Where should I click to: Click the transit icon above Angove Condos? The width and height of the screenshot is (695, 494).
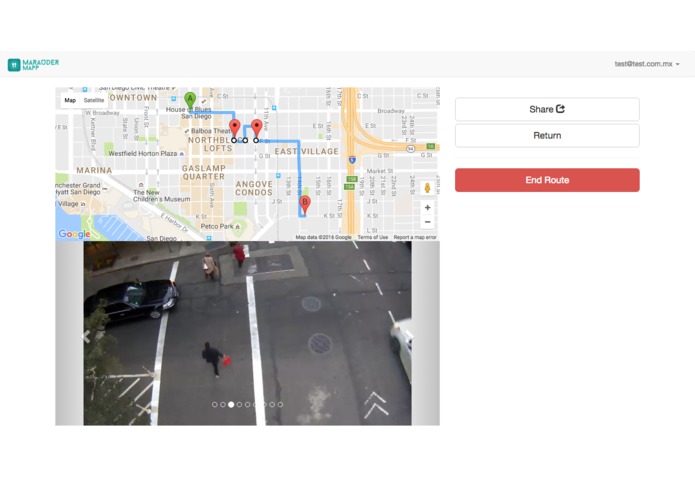278,176
